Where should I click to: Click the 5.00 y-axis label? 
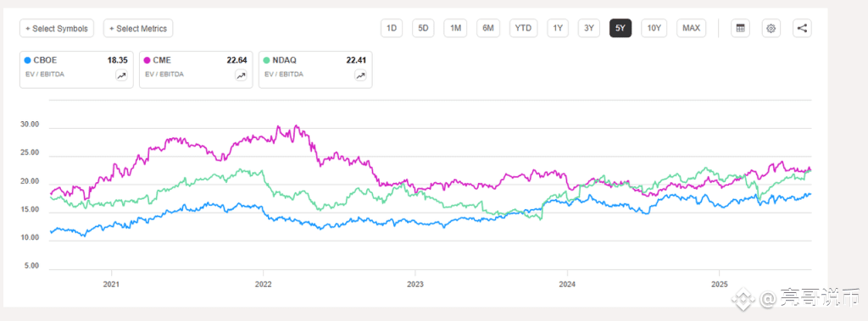click(31, 266)
